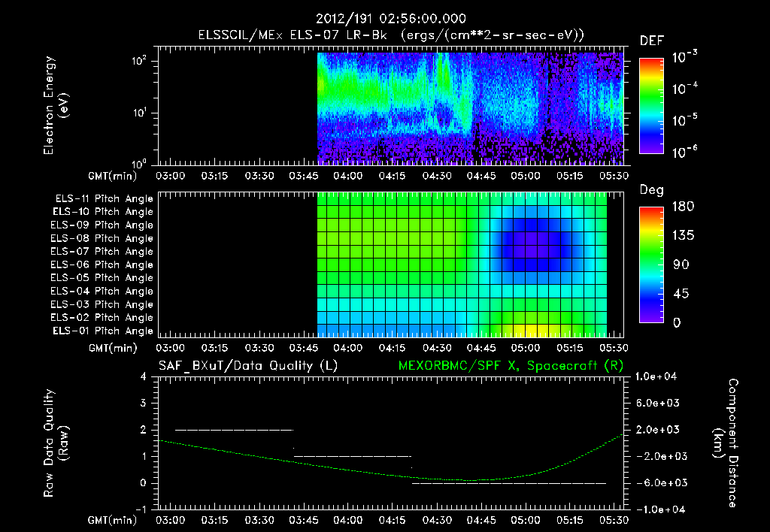Viewport: 770px width, 532px height.
Task: Select the ELSSCIL/MEx ELS-07 LR-Bk plot title
Action: click(391, 35)
